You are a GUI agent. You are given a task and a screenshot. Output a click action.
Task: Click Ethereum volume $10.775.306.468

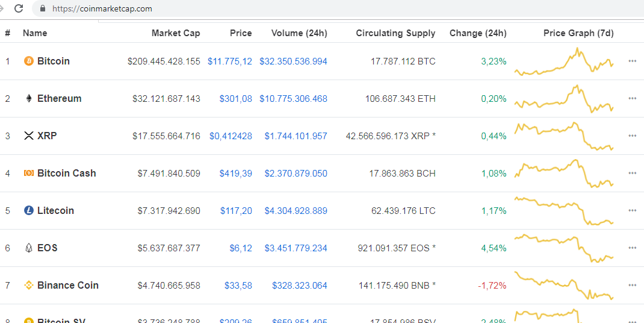pos(293,99)
